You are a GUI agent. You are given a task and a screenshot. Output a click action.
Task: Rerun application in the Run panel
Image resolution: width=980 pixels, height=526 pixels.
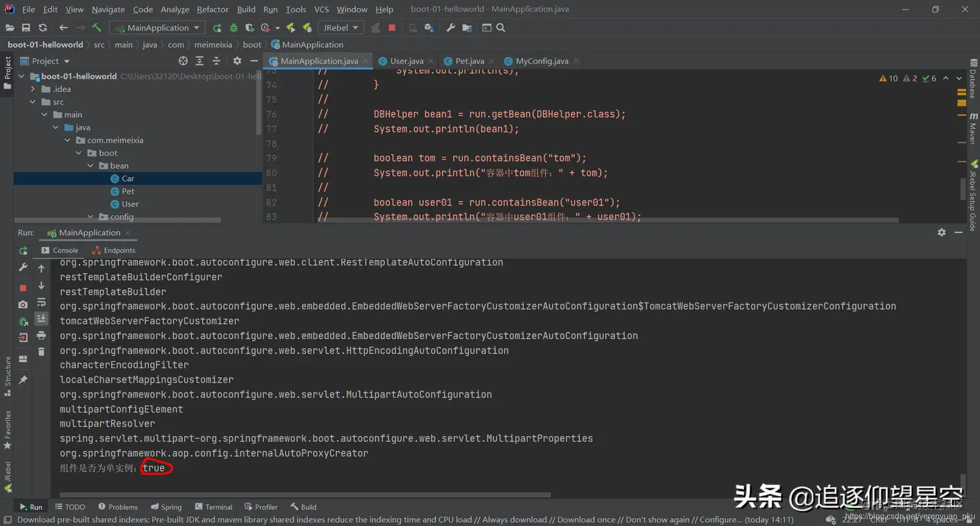23,250
